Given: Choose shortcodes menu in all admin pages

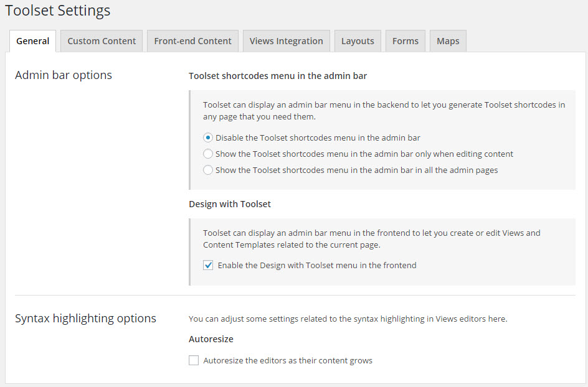Looking at the screenshot, I should point(208,170).
